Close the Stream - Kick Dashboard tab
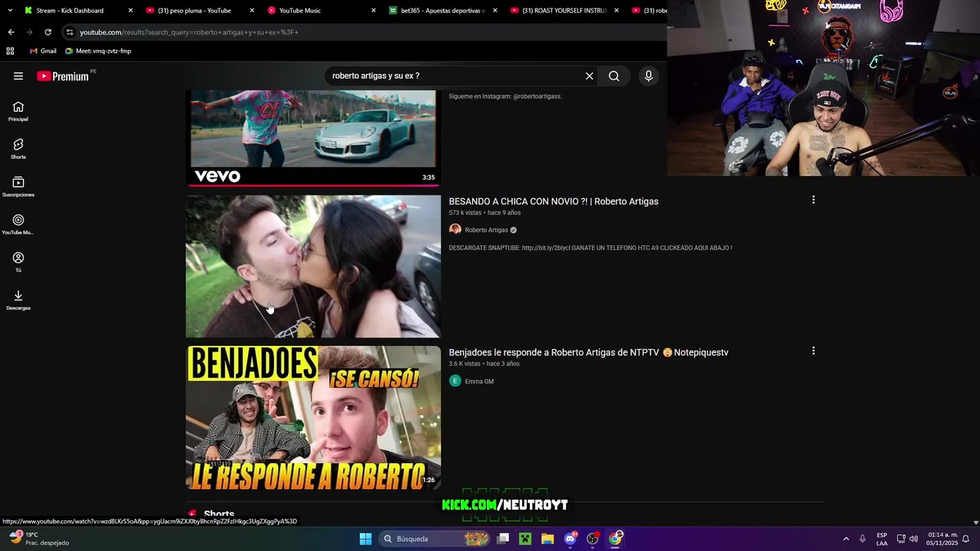Viewport: 980px width, 551px height. (130, 11)
